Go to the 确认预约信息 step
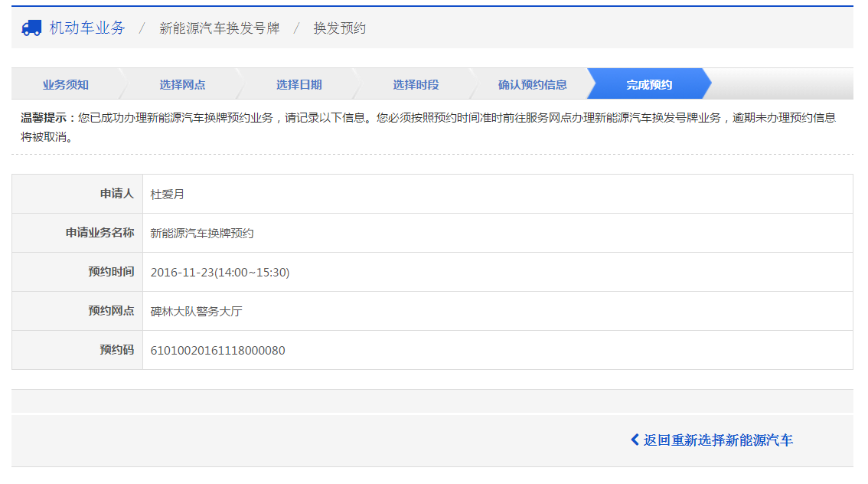The width and height of the screenshot is (868, 484). click(532, 84)
